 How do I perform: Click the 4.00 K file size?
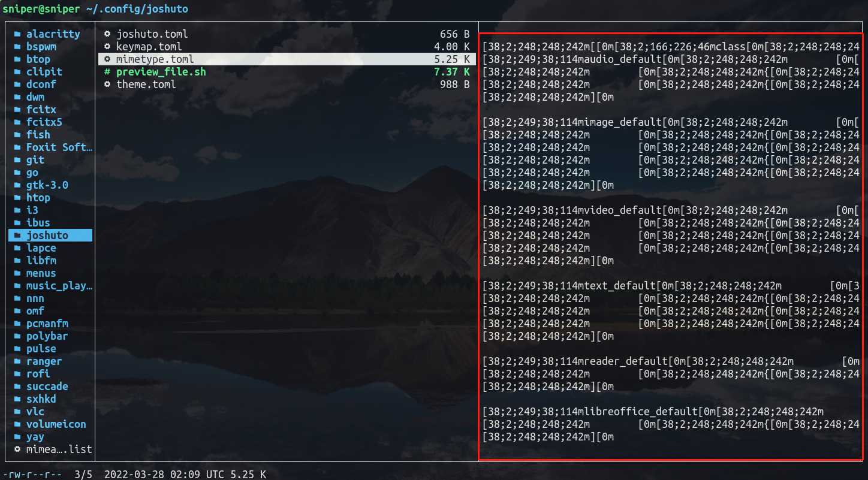point(452,47)
